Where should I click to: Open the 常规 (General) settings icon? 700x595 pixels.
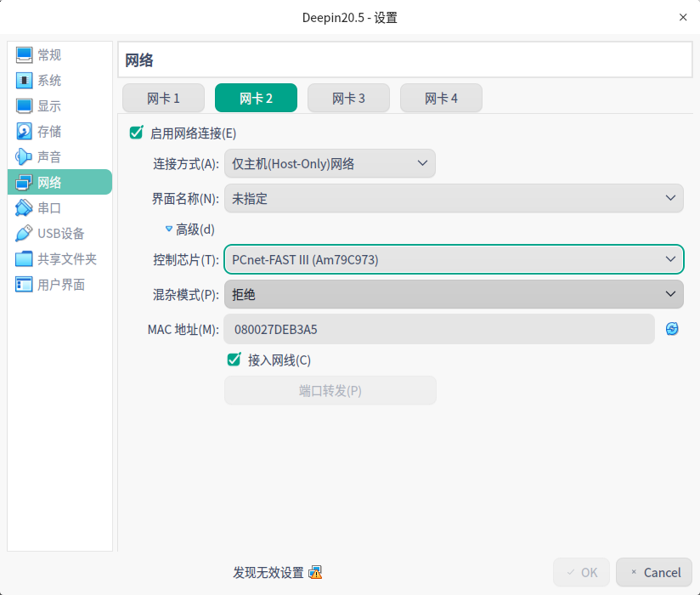24,55
